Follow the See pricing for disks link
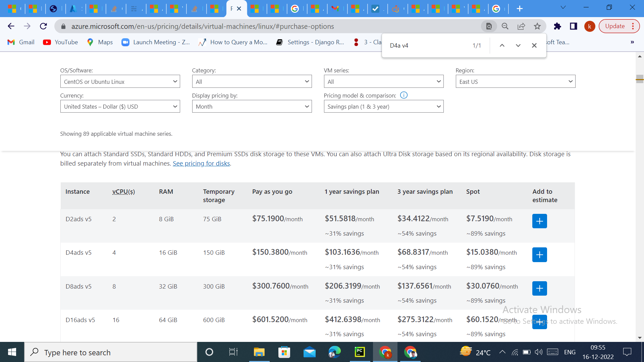This screenshot has width=644, height=362. tap(201, 164)
